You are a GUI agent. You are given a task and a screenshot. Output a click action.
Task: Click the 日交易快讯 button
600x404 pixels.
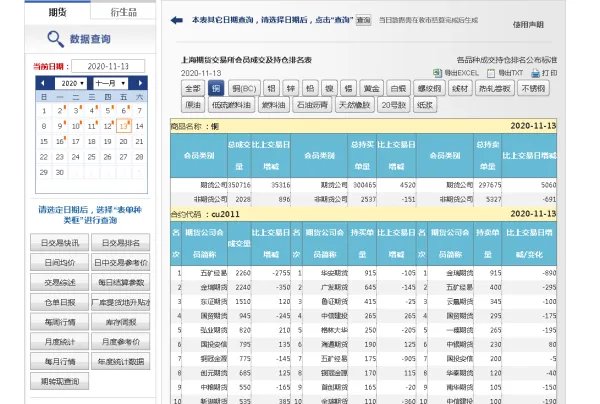(x=60, y=243)
